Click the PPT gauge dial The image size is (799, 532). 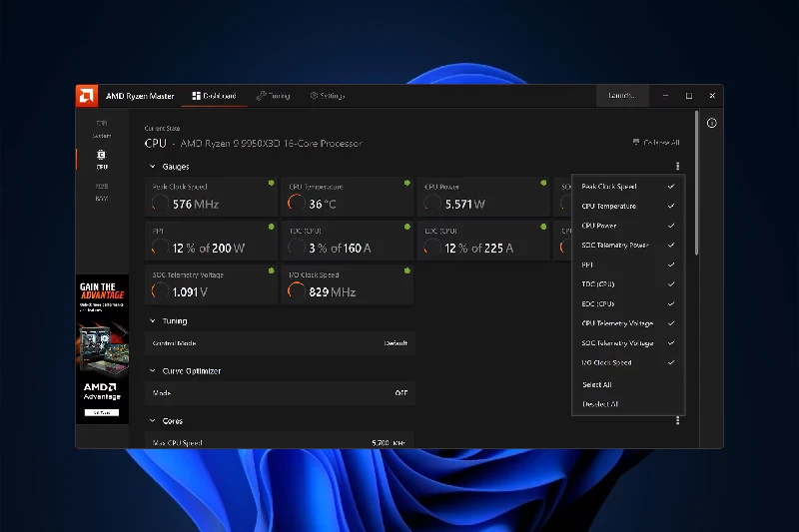click(160, 248)
